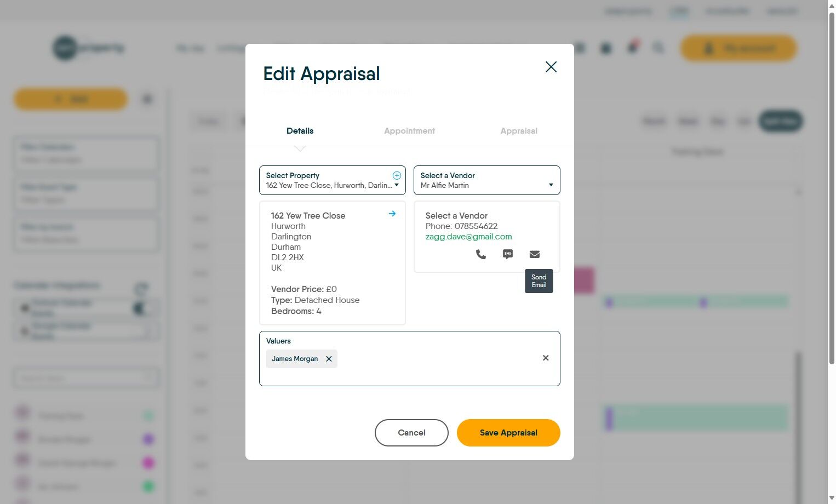Click the Send Email envelope icon
This screenshot has height=504, width=836.
pos(534,254)
